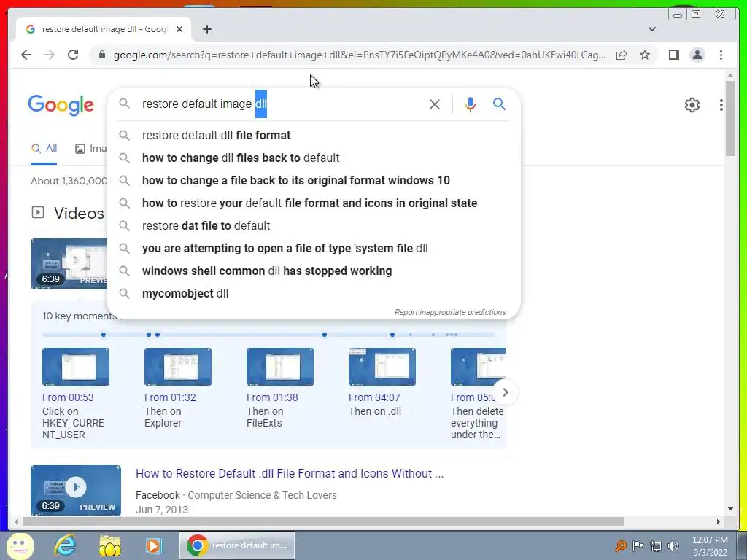Choose suggestion 'restore default dll file format'

[x=314, y=135]
